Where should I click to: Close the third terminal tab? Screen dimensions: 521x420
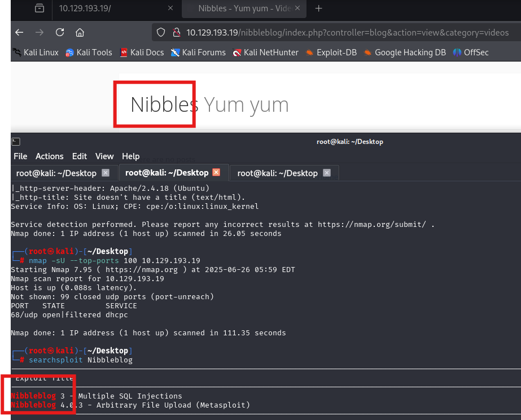click(327, 173)
